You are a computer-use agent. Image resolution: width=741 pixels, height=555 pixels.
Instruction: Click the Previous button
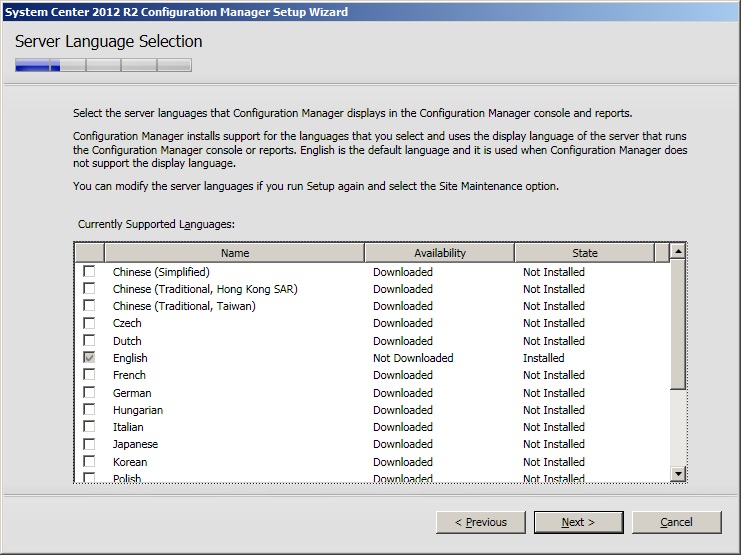(481, 522)
